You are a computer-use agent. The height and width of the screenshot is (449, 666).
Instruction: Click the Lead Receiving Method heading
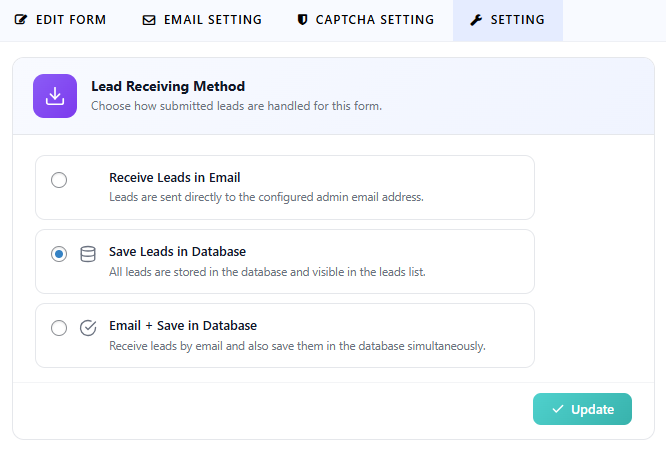point(167,87)
